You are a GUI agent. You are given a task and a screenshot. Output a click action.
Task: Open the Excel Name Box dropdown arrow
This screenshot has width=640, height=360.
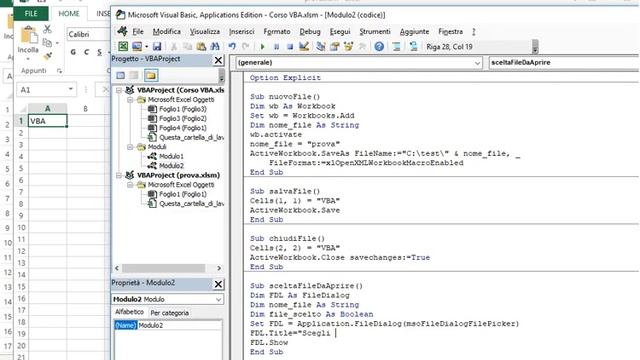(x=71, y=89)
